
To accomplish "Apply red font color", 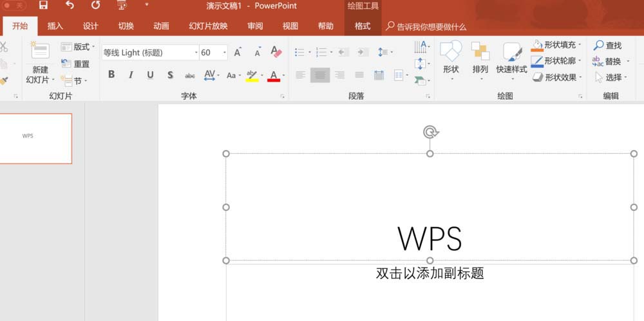I will pos(274,75).
